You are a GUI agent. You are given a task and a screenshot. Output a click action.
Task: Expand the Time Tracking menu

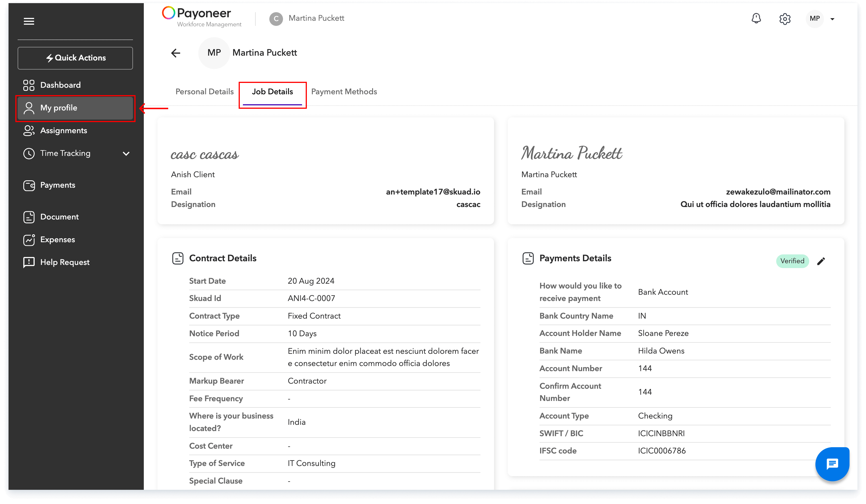[x=126, y=153]
